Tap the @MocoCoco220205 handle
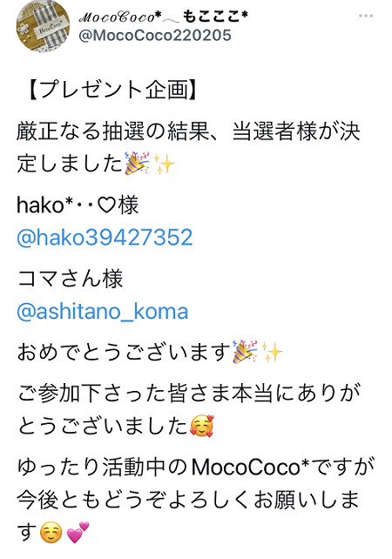The height and width of the screenshot is (559, 392). pyautogui.click(x=155, y=36)
